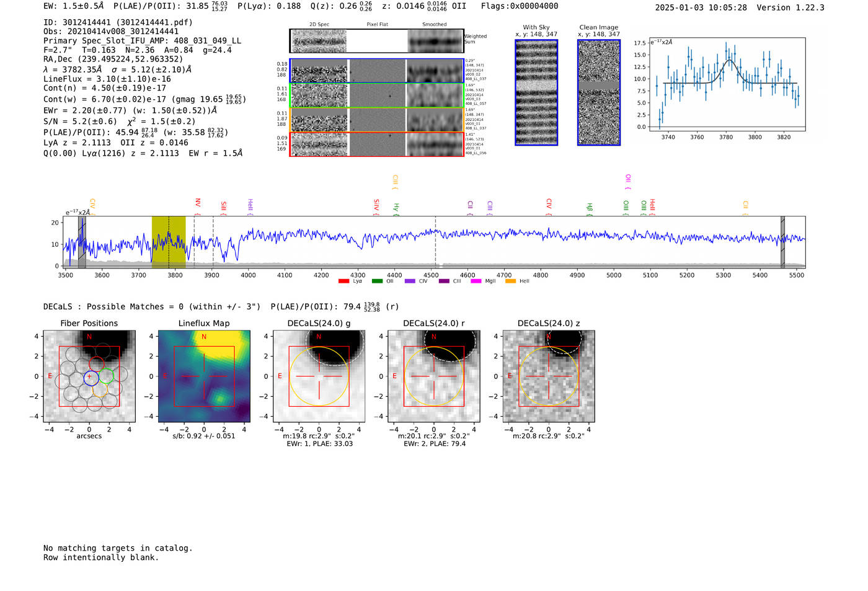Click the 'EWr: 2. PLAE: 79.4' caption
This screenshot has width=868, height=591.
point(434,444)
